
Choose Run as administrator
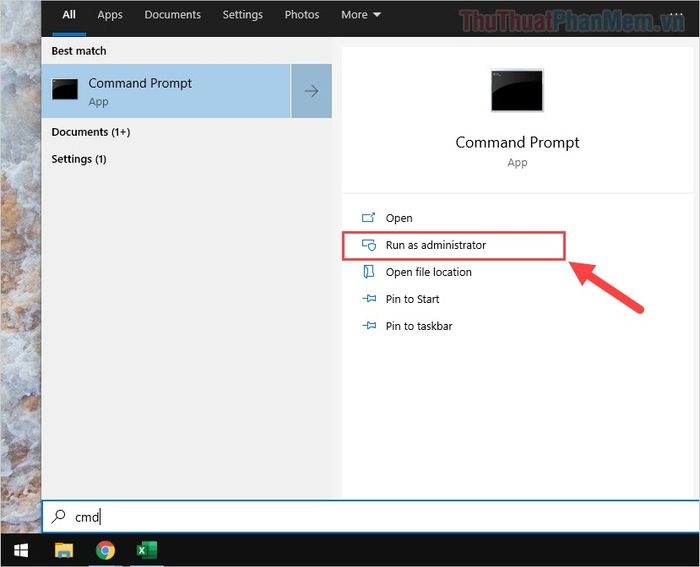(x=454, y=245)
